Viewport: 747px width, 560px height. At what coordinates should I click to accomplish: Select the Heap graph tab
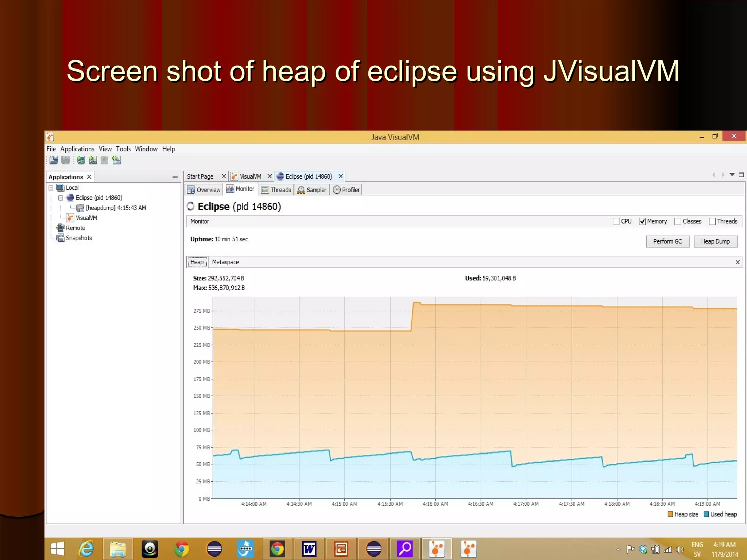[197, 262]
